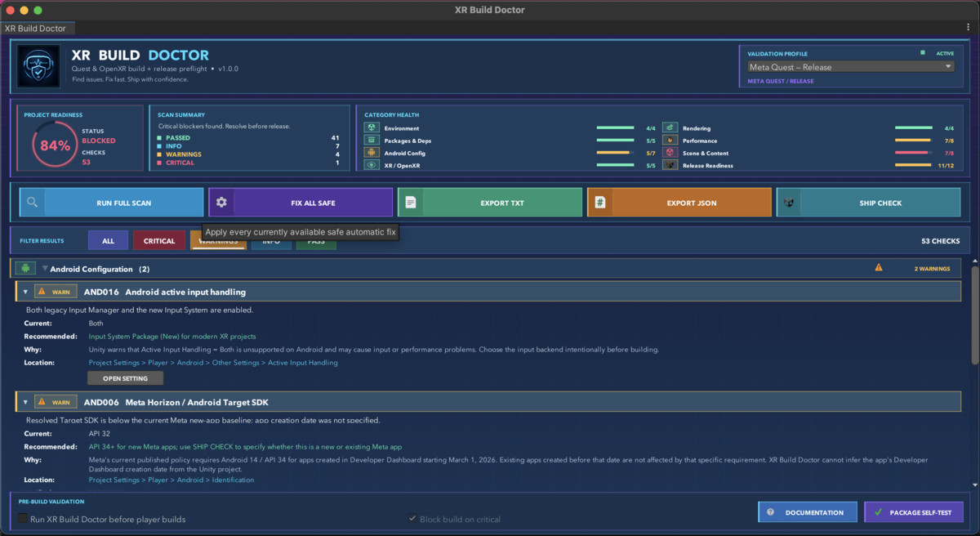Open the window's three-dot options menu
The width and height of the screenshot is (980, 536).
pos(969,29)
